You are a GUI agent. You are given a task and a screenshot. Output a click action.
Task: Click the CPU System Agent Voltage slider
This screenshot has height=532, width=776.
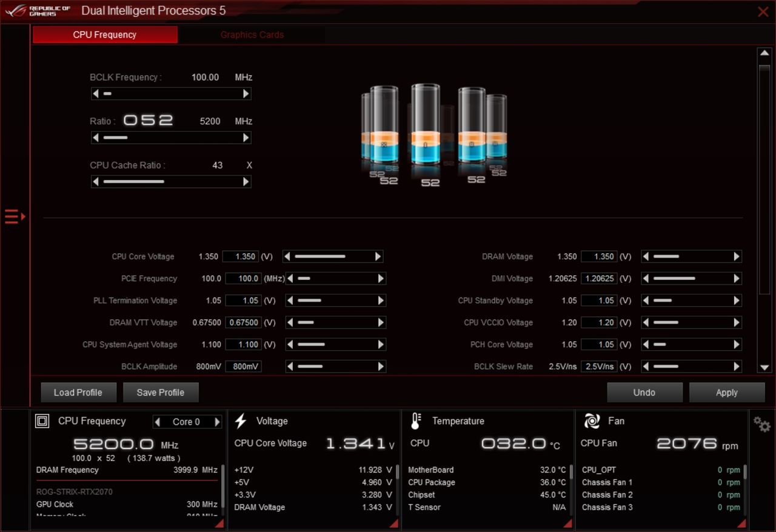336,344
